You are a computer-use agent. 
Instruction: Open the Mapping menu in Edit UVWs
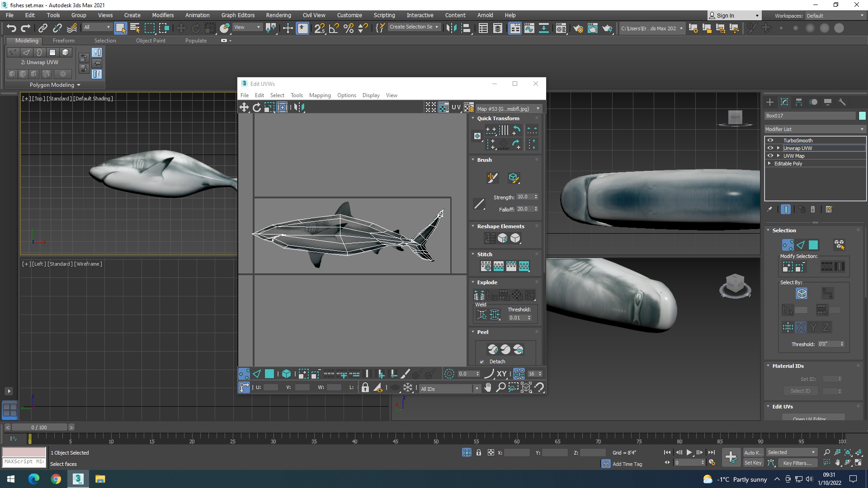pyautogui.click(x=320, y=95)
